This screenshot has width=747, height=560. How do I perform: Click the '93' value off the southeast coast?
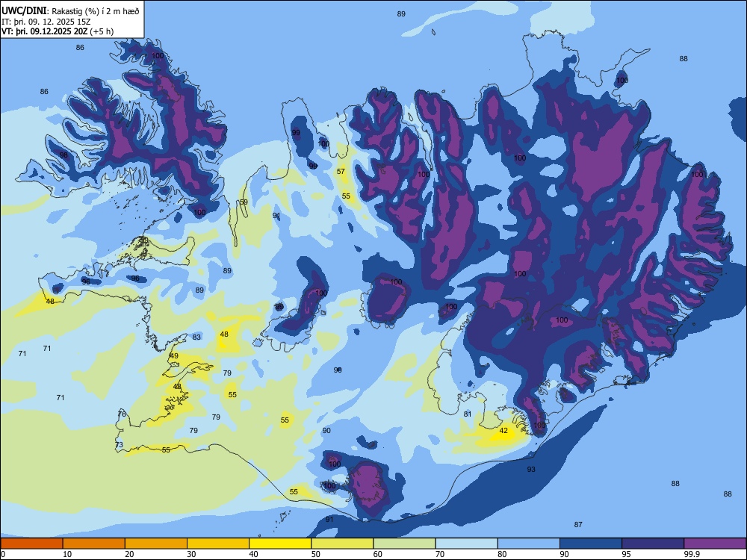pos(531,469)
